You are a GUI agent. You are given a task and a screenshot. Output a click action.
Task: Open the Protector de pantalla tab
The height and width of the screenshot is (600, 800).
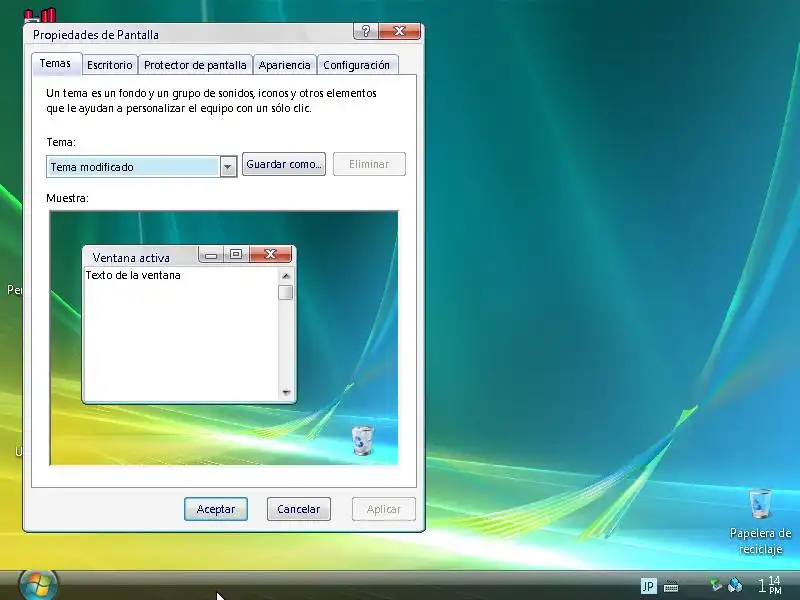pos(195,65)
